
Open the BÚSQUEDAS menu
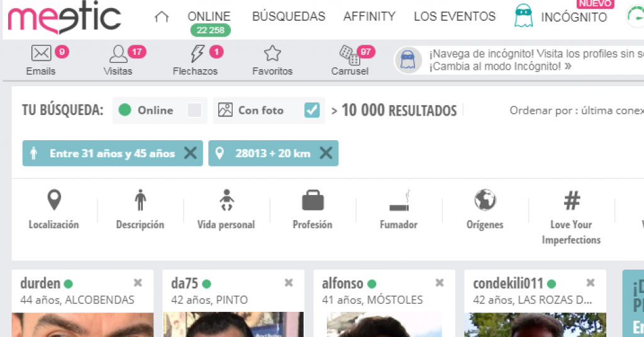tap(289, 16)
